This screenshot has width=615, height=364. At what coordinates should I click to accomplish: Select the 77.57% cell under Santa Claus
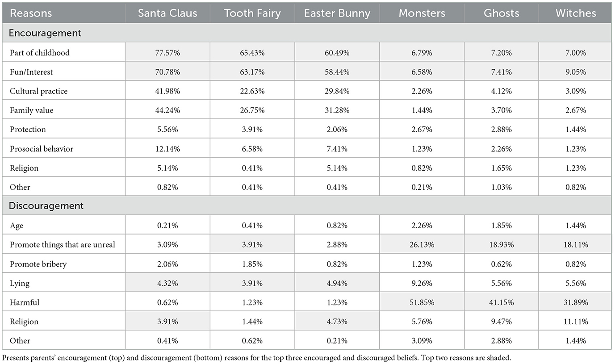click(x=167, y=53)
